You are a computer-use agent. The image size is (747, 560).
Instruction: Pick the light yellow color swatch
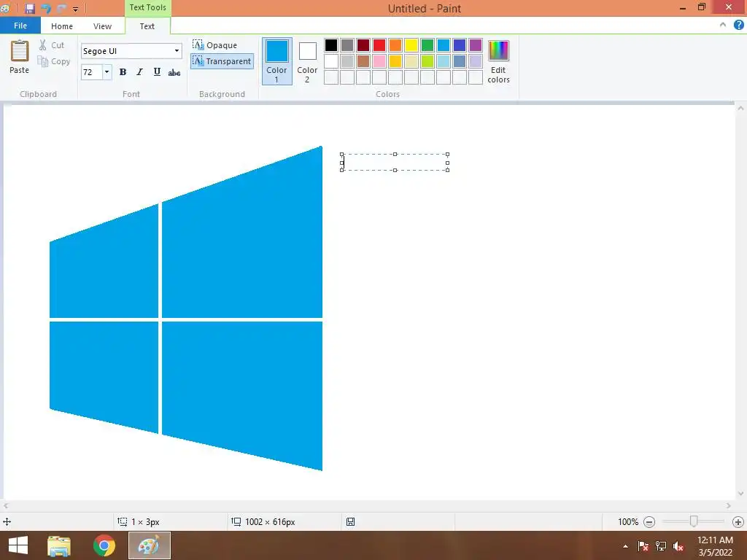point(411,61)
